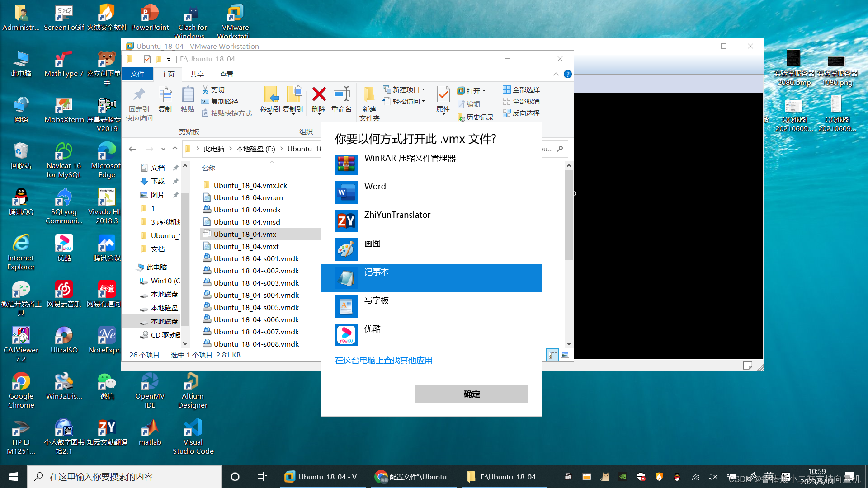Open F:\Ubuntu_18_04 taskbar button
868x488 pixels.
pyautogui.click(x=503, y=477)
